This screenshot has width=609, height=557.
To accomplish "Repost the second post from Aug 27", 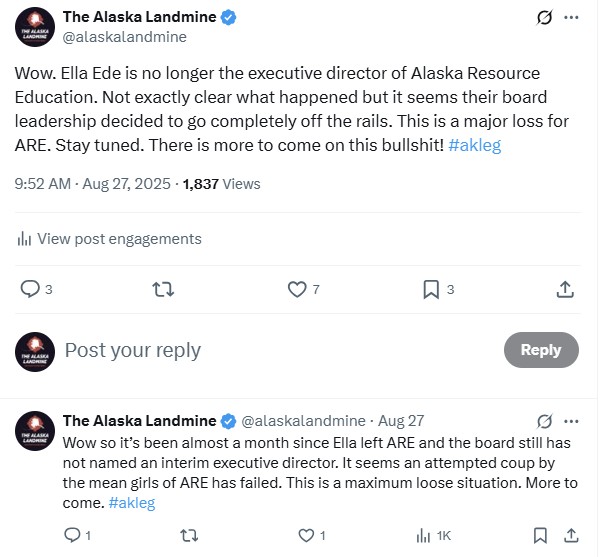I will pos(190,536).
